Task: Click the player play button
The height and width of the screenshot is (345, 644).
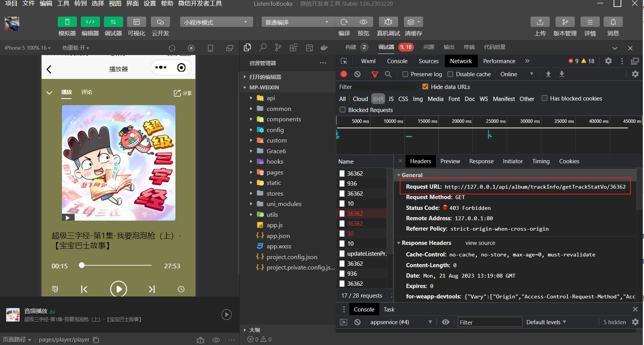Action: (x=118, y=289)
